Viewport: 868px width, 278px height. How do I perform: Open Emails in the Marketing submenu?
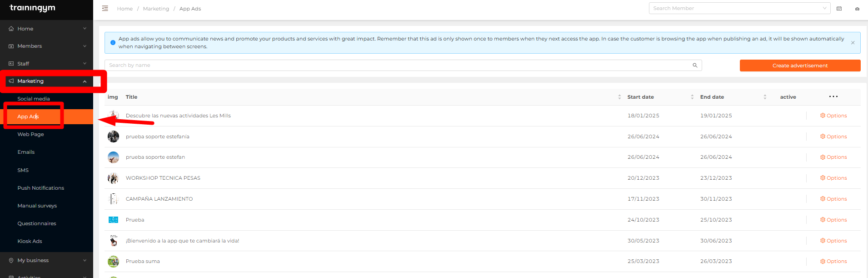coord(26,152)
